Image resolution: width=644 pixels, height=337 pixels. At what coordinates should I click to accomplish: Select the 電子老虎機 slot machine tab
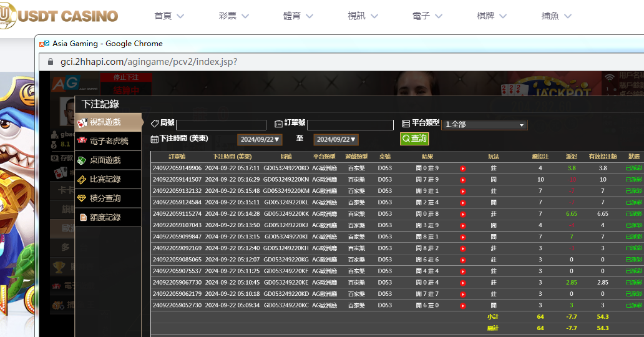coord(109,141)
